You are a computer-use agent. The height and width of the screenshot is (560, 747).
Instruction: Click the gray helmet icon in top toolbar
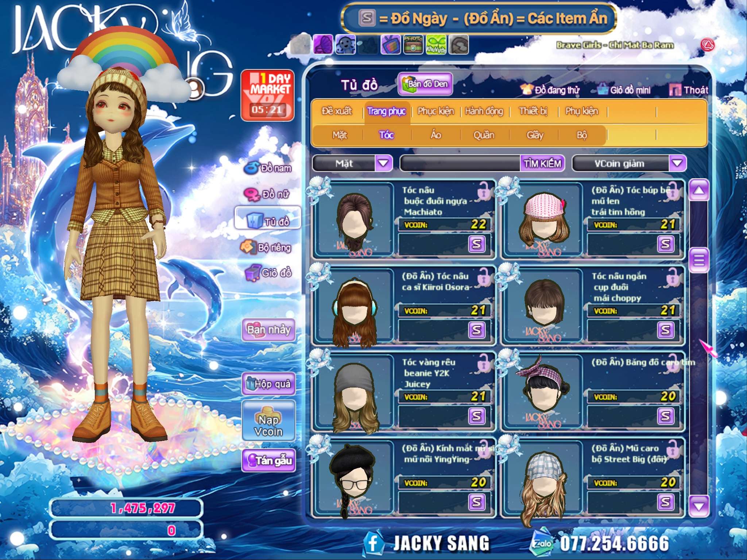click(458, 45)
